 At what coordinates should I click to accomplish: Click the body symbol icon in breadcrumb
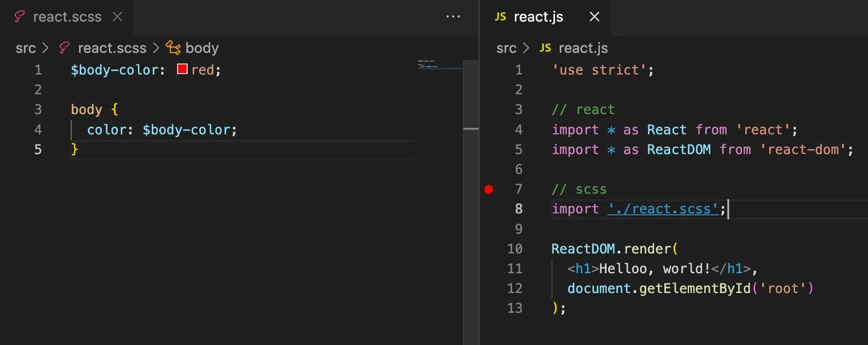[174, 48]
